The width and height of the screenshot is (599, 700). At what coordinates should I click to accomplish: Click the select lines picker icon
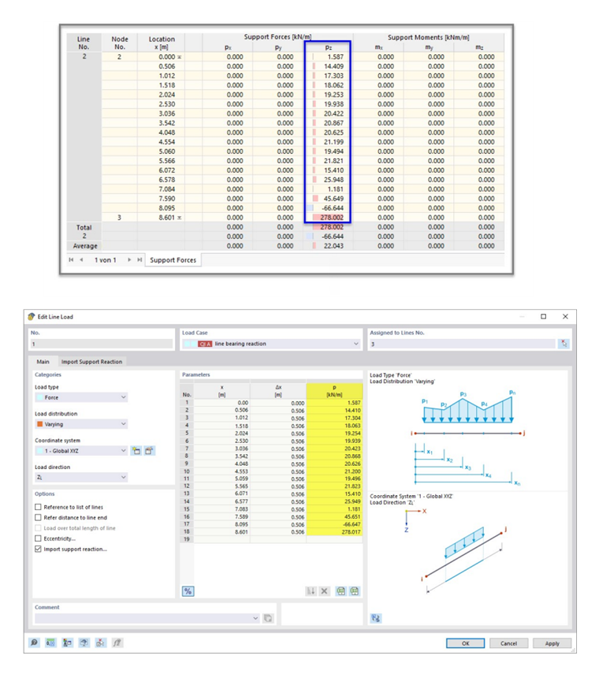(x=564, y=344)
